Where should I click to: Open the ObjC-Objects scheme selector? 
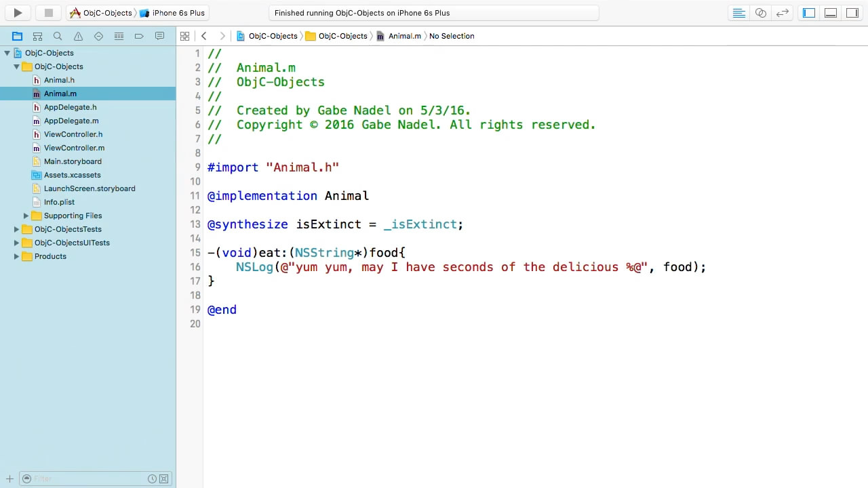pyautogui.click(x=101, y=13)
